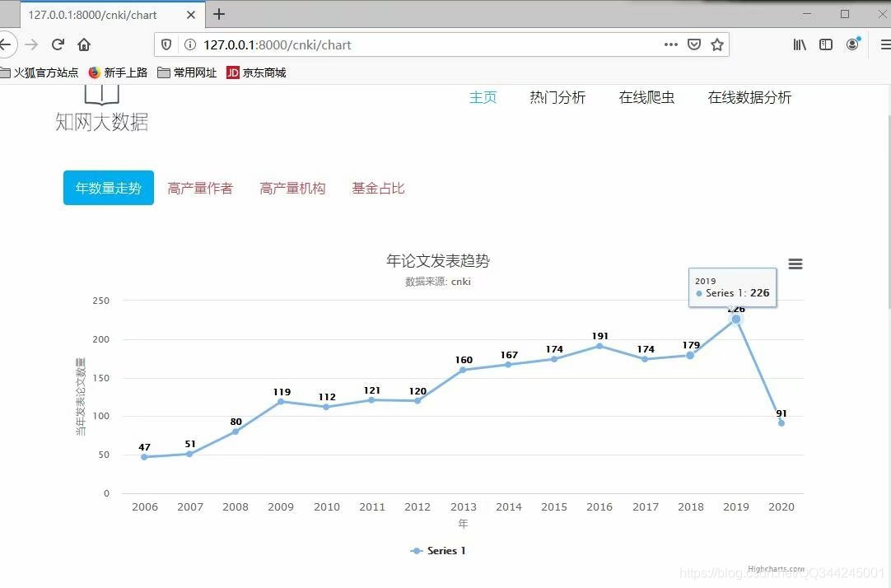Viewport: 891px width, 588px height.
Task: Click the 2018 data point labeled 179
Action: click(690, 356)
